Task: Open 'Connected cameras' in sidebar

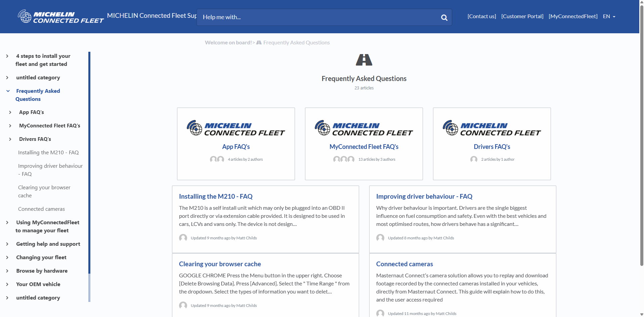Action: point(41,209)
